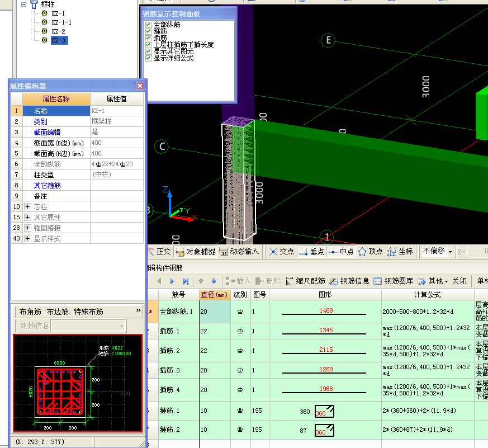The image size is (488, 448).
Task: Expand the 锚固搭接 property group
Action: click(x=28, y=228)
